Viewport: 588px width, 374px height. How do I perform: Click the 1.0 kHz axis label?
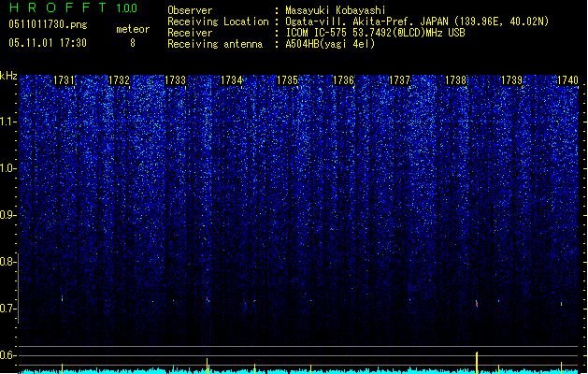(x=7, y=168)
